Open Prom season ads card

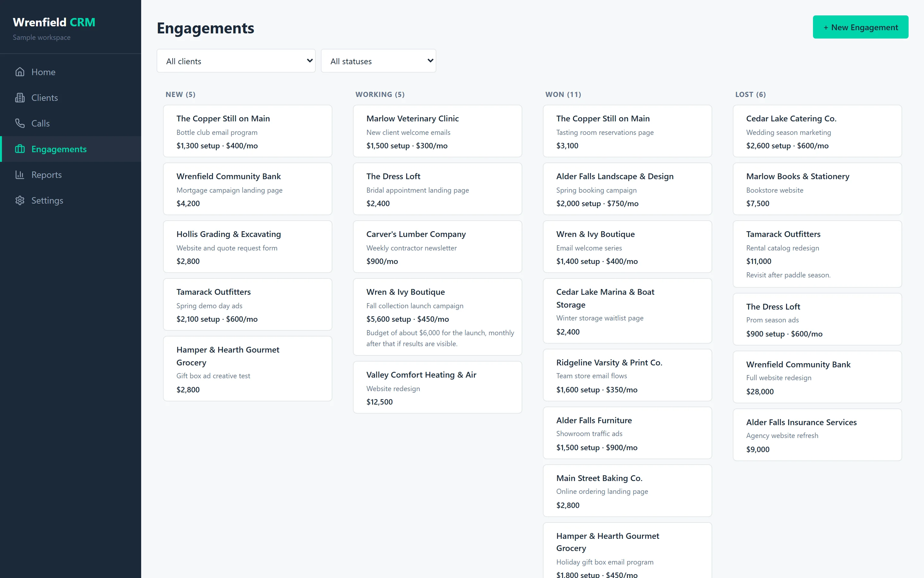pyautogui.click(x=817, y=319)
